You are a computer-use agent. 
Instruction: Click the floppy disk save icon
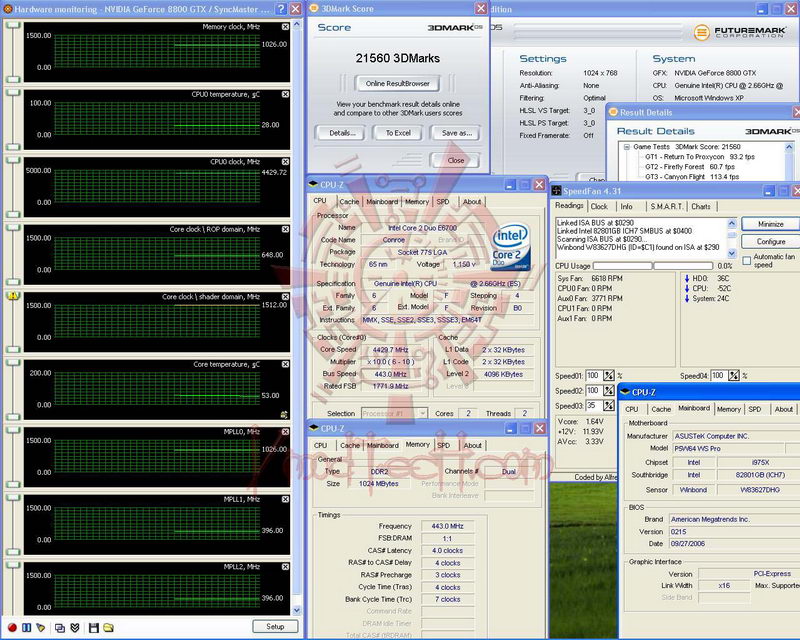(x=93, y=627)
